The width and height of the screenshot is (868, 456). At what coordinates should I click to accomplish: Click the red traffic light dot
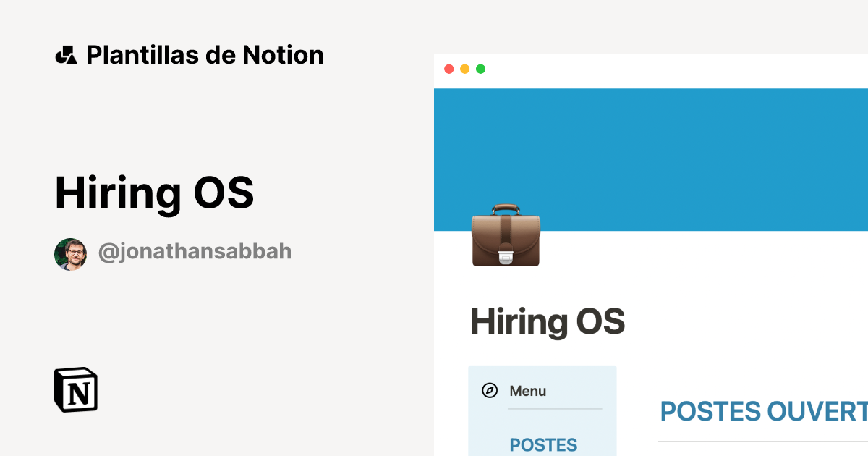tap(449, 69)
